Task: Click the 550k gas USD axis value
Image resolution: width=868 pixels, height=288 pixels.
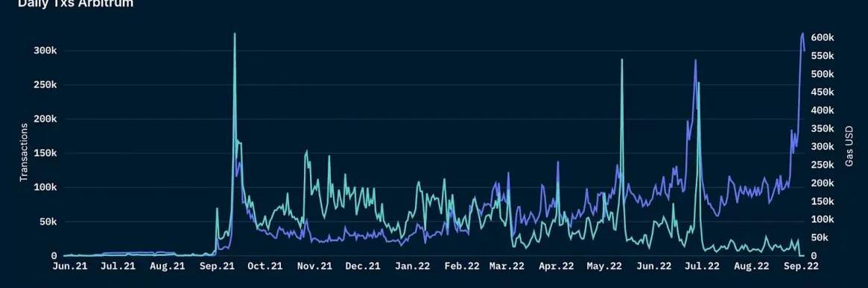Action: click(823, 56)
